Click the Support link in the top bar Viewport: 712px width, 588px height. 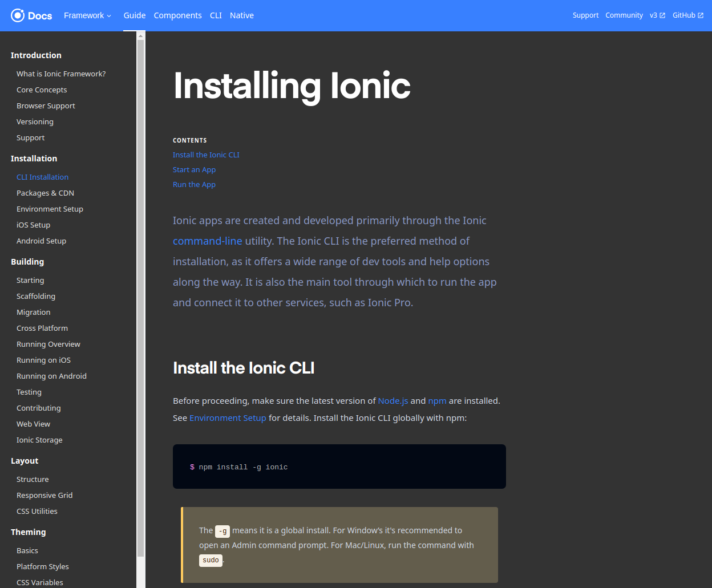pyautogui.click(x=585, y=15)
